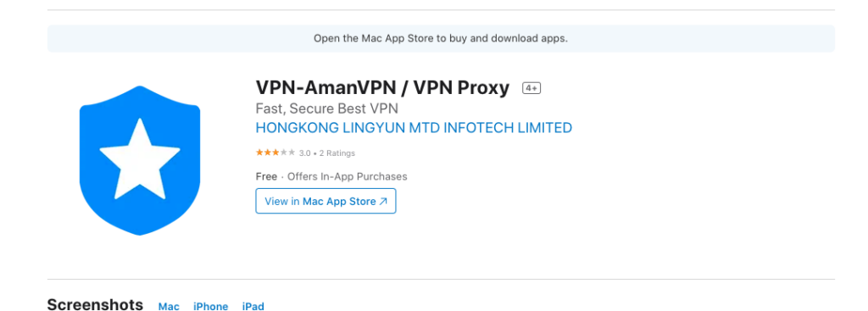This screenshot has height=311, width=868.
Task: Click the Offers In-App Purchases text
Action: click(347, 176)
